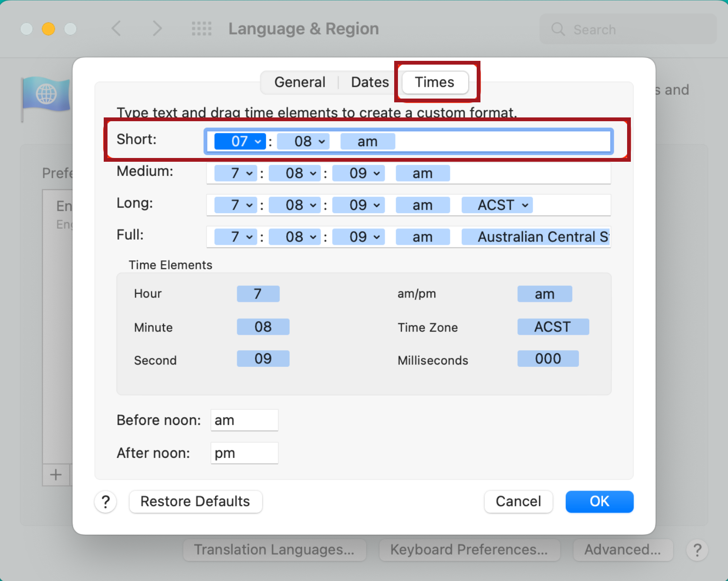Screen dimensions: 728x581
Task: Add a language with the plus button
Action: (56, 475)
